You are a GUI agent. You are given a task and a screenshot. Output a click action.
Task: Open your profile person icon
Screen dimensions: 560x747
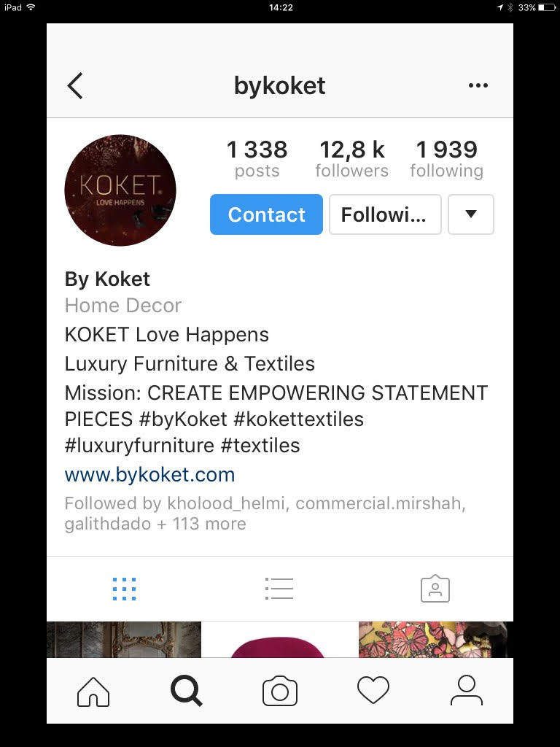point(466,690)
